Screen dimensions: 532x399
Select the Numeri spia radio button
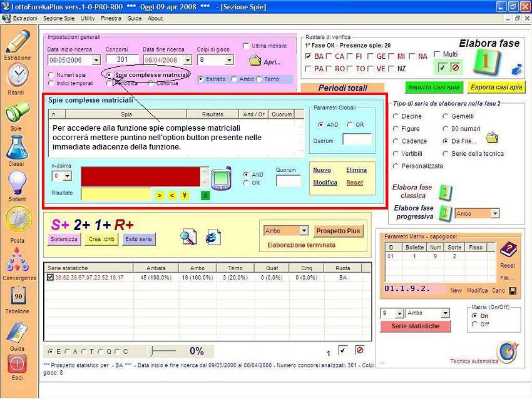pyautogui.click(x=51, y=74)
